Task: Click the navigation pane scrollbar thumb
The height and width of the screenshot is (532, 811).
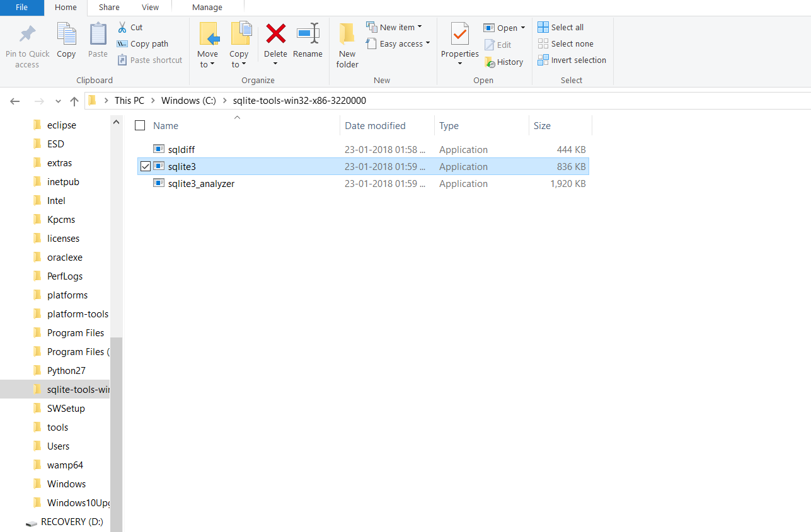Action: tap(116, 434)
